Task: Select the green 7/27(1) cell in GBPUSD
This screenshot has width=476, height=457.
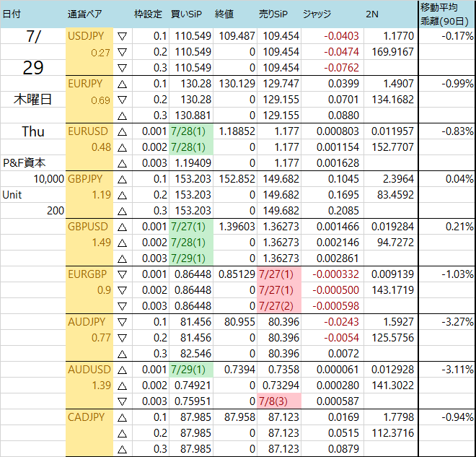Action: click(x=191, y=227)
